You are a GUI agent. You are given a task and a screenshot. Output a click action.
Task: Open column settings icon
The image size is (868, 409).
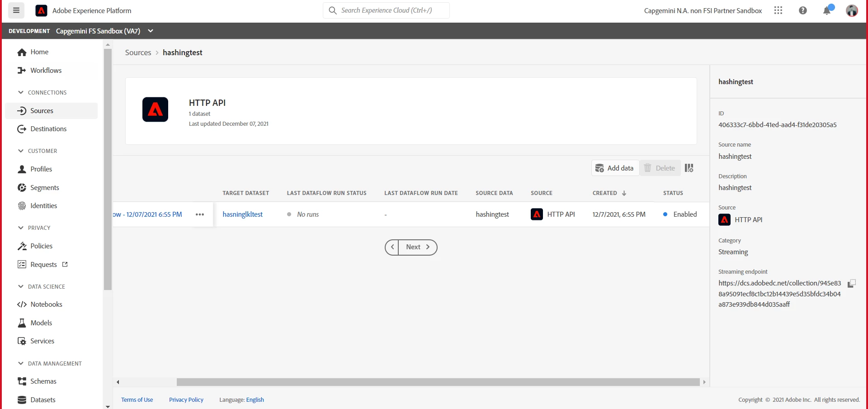[689, 168]
